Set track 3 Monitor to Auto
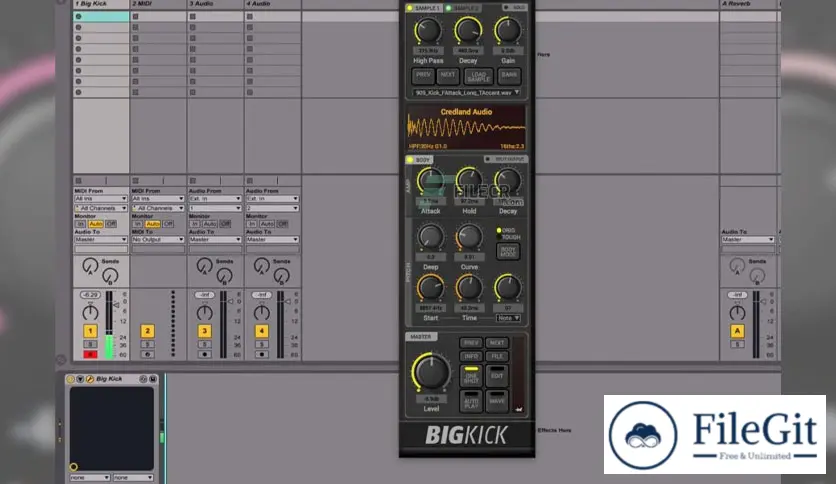This screenshot has height=484, width=836. (x=210, y=224)
